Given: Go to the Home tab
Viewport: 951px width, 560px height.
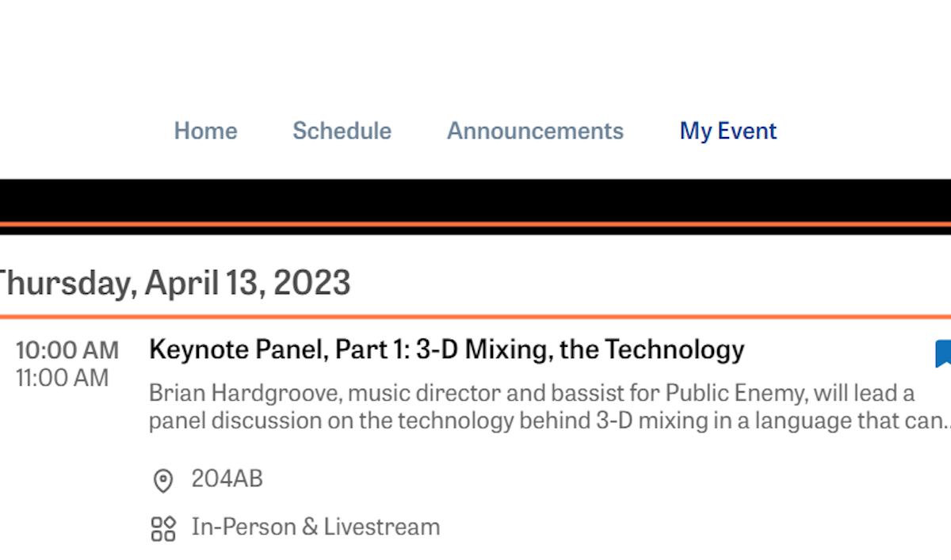Looking at the screenshot, I should 205,131.
